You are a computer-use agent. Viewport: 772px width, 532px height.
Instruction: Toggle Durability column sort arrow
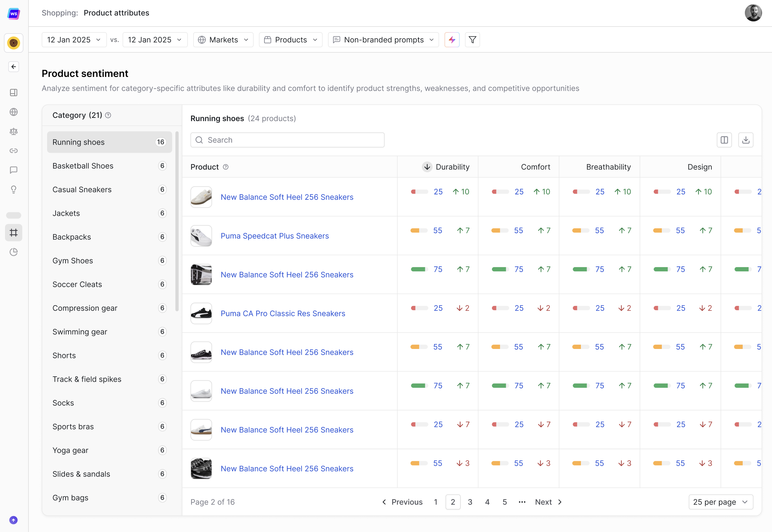(427, 167)
